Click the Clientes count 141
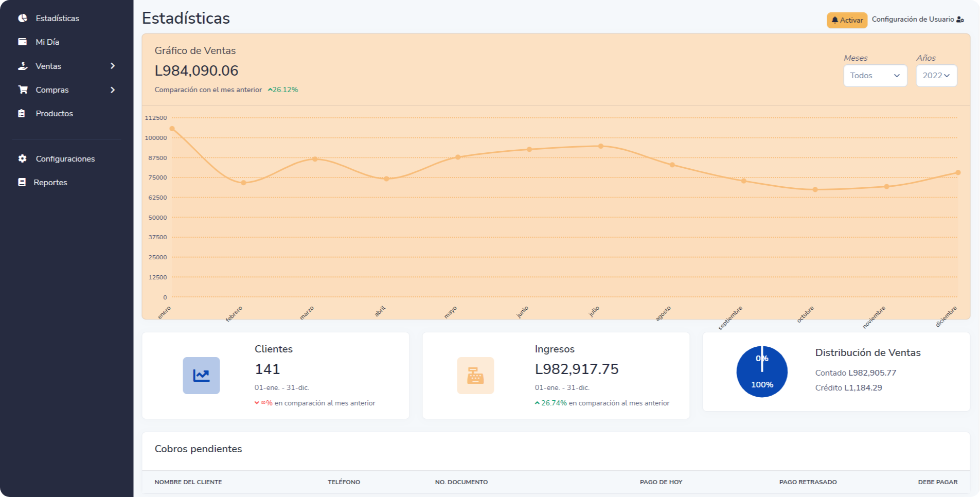 tap(268, 369)
